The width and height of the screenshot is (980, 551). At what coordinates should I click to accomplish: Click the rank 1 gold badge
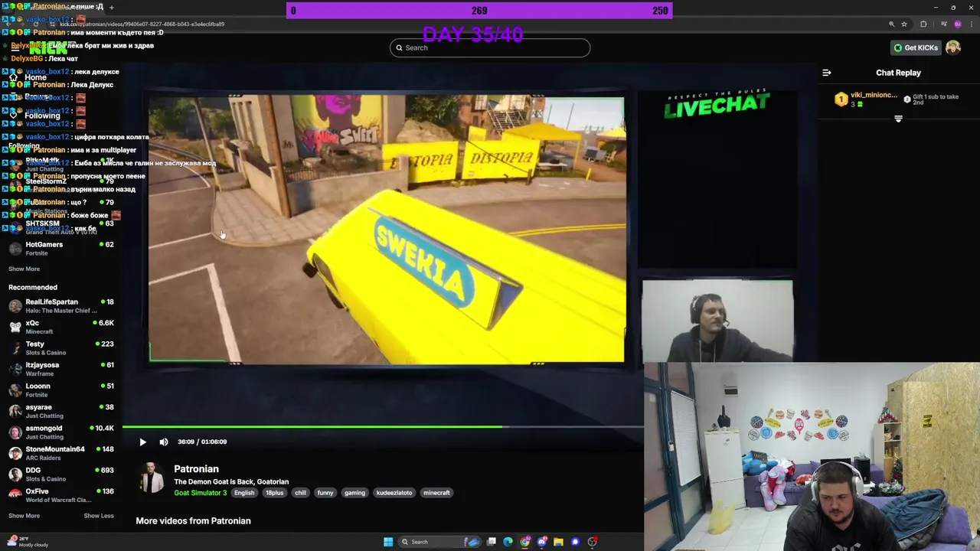pyautogui.click(x=841, y=99)
